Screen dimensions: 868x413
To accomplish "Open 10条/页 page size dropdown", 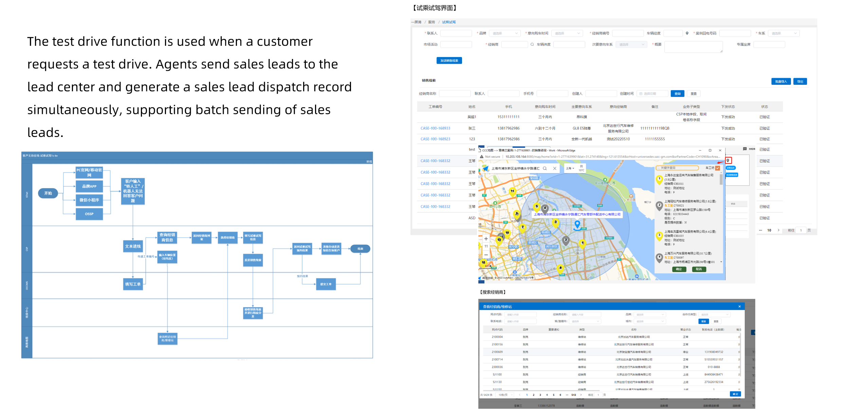I will pyautogui.click(x=505, y=395).
